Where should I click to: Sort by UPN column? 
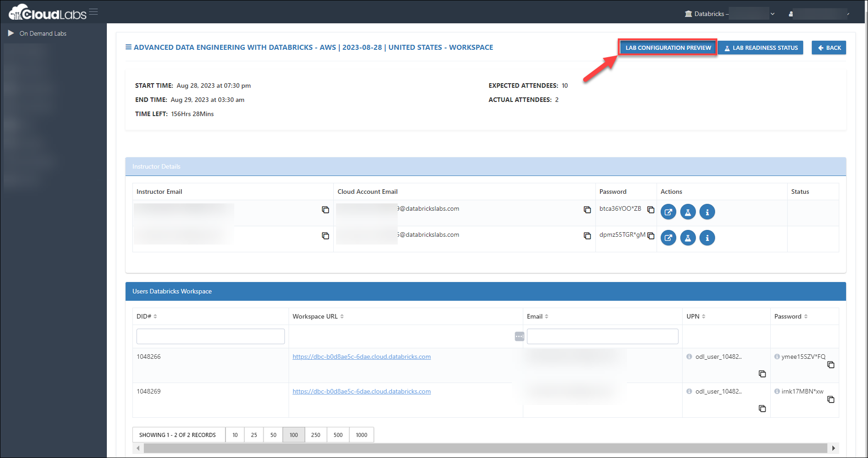pos(704,316)
